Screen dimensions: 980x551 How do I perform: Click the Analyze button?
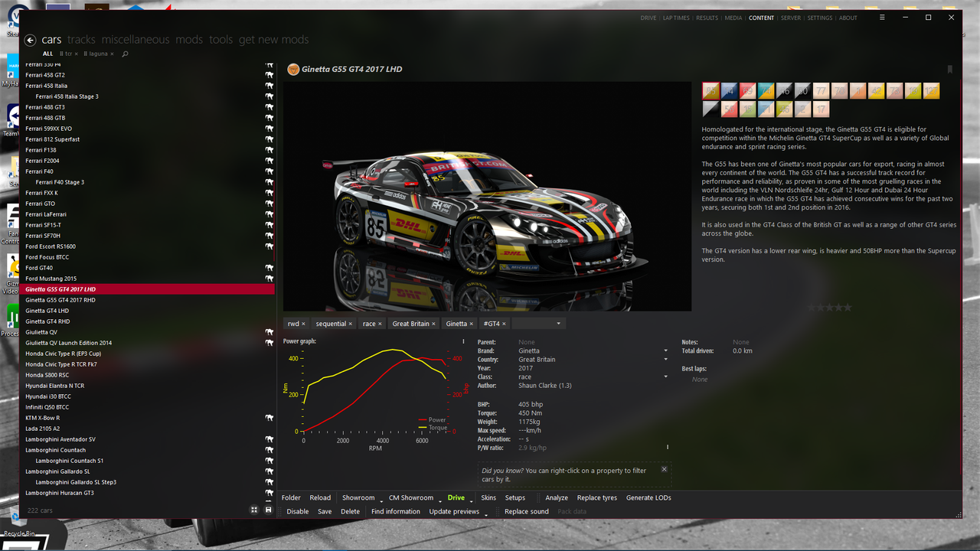pyautogui.click(x=557, y=497)
